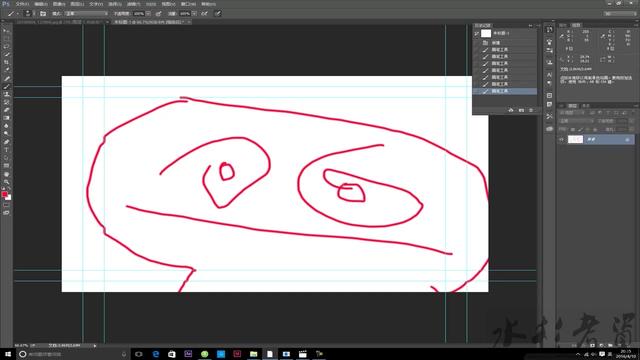Open the 文件 (File) menu
The width and height of the screenshot is (640, 360).
[22, 4]
